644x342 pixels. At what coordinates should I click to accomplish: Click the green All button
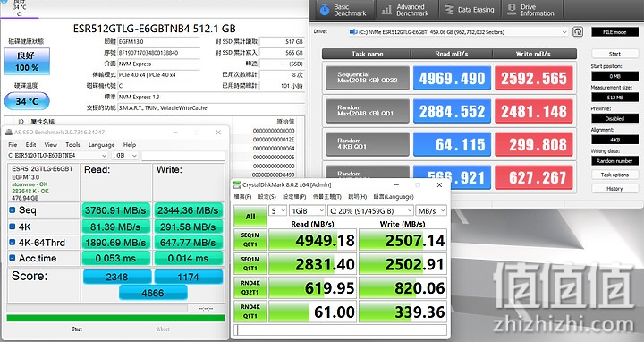[250, 217]
